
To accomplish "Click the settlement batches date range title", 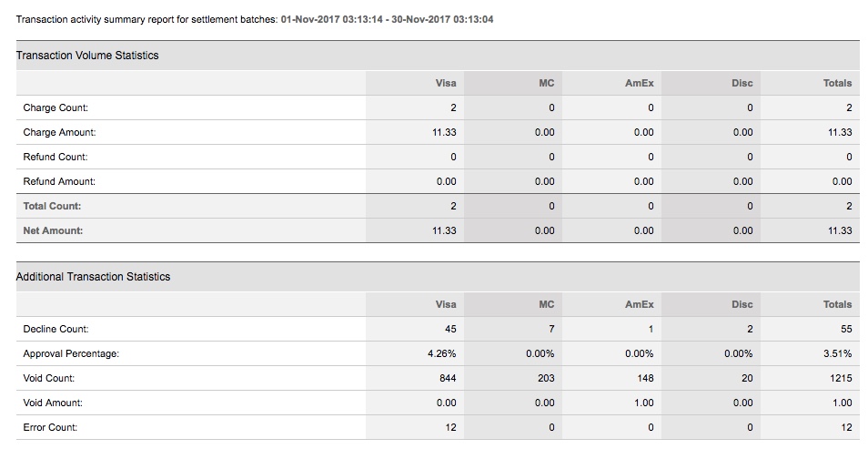I will (x=255, y=18).
